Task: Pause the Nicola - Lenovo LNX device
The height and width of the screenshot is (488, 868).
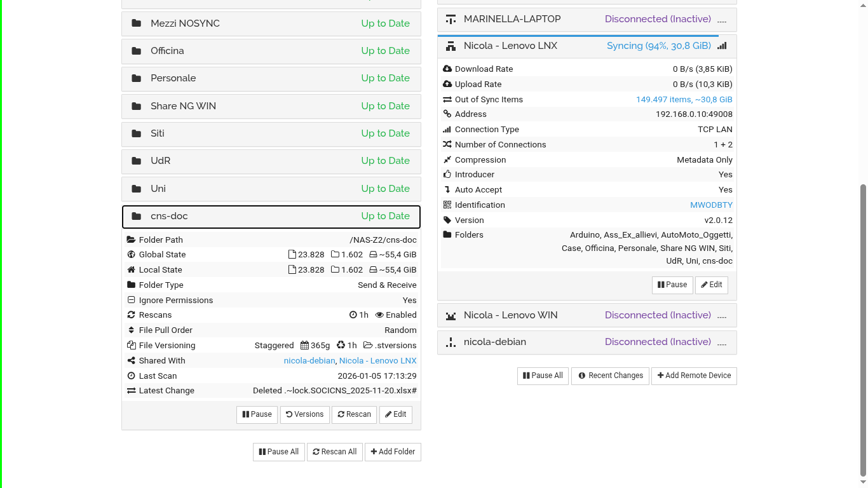Action: coord(672,285)
